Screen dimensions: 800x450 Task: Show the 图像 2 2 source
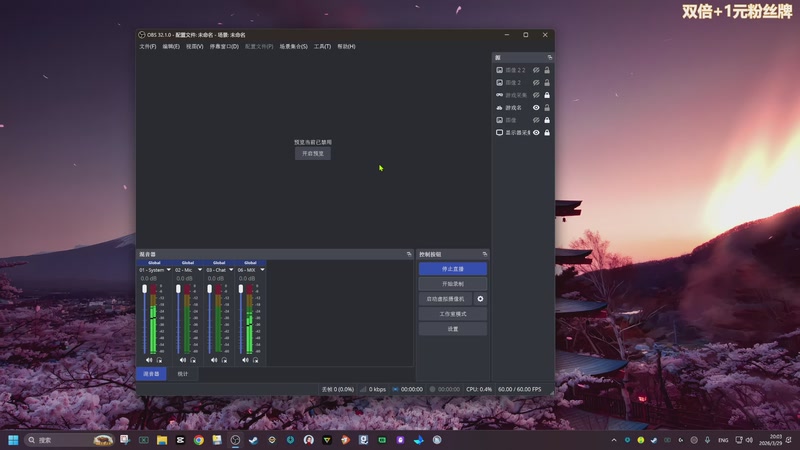pos(536,70)
